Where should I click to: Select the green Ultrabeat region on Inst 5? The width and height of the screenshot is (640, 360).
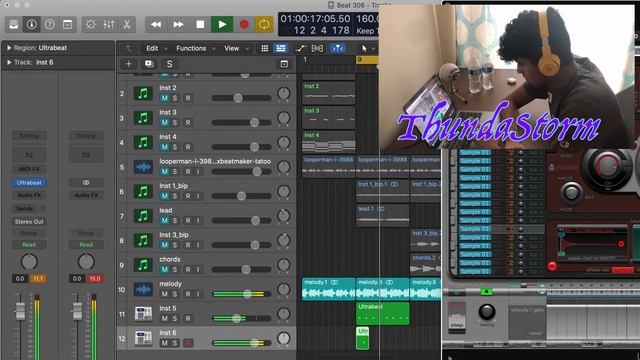pos(382,313)
